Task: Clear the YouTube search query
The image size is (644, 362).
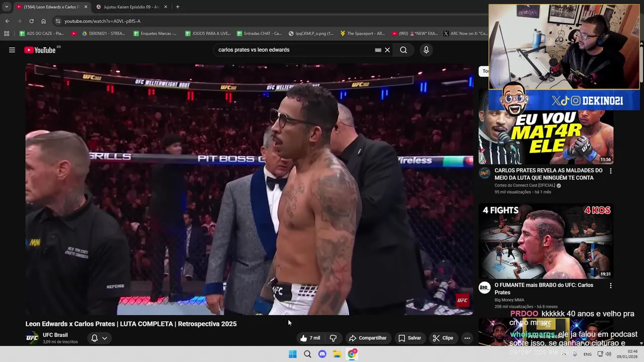Action: click(x=387, y=50)
